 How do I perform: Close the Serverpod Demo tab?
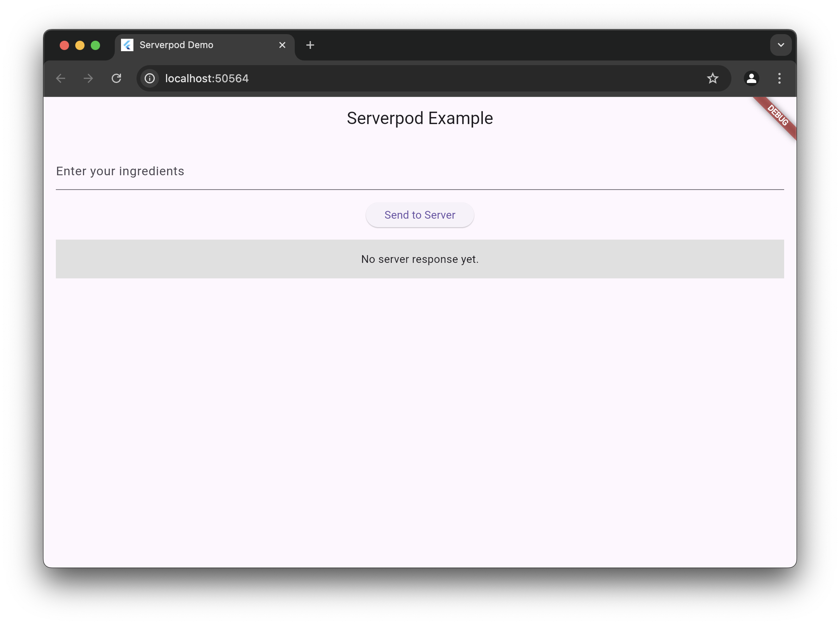coord(282,45)
